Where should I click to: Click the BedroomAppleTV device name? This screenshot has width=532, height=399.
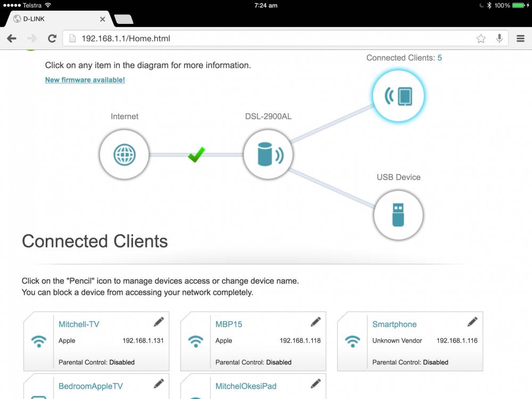click(x=90, y=386)
